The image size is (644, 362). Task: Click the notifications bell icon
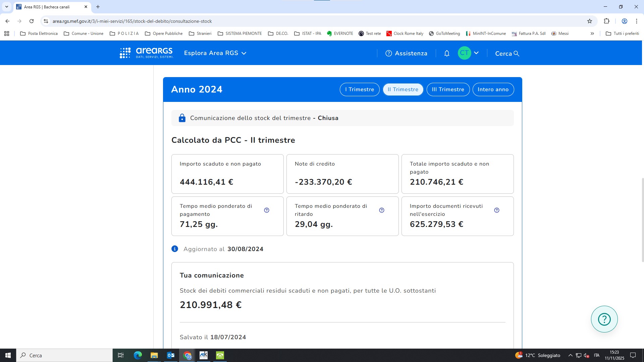[x=446, y=53]
